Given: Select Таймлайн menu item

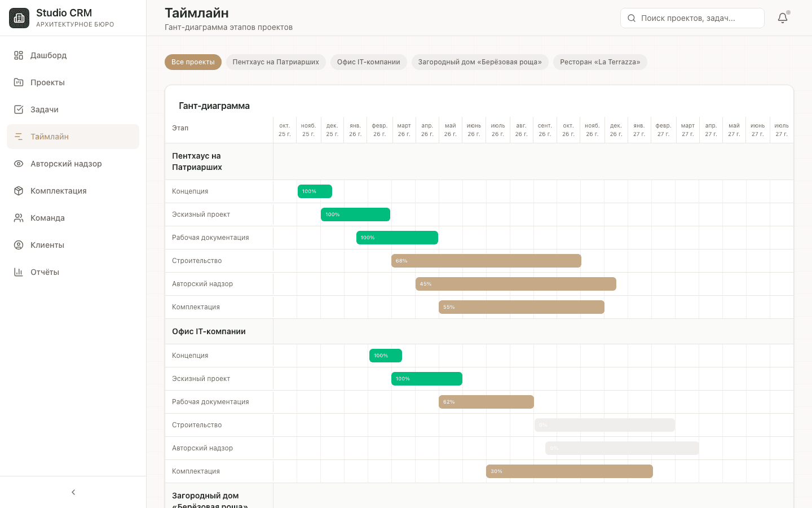Looking at the screenshot, I should coord(73,137).
